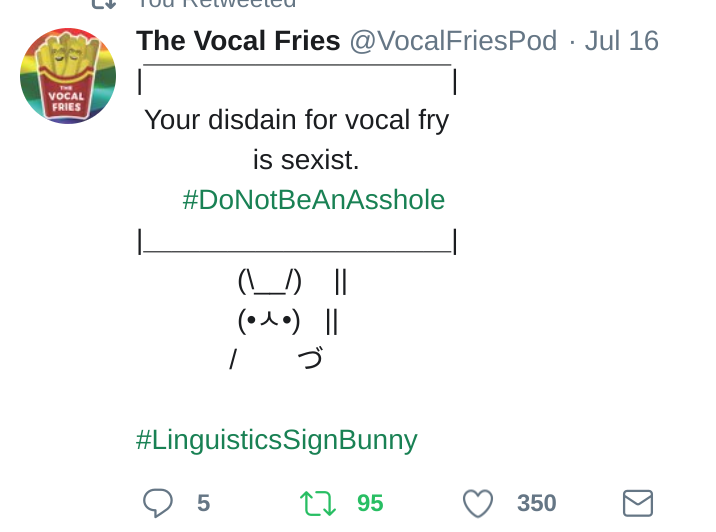Open the #DoNotBeAnAsshole hashtag

pos(313,200)
